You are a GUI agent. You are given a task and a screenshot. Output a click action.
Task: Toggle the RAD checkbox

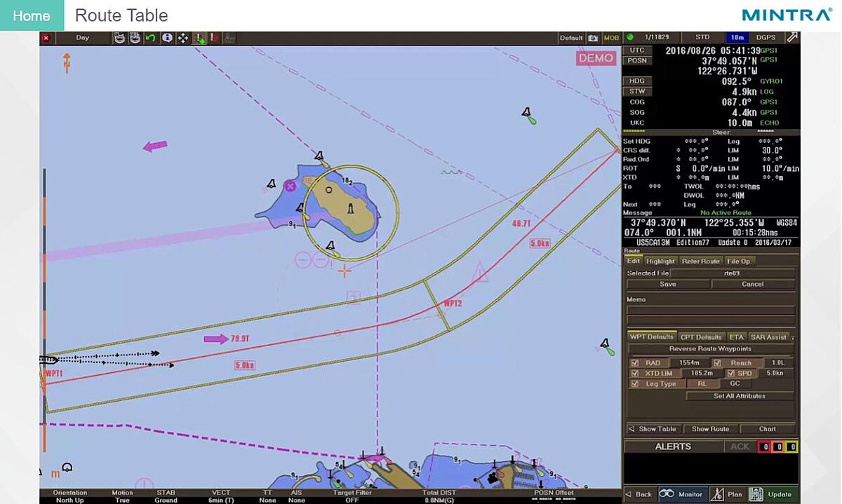click(x=635, y=363)
